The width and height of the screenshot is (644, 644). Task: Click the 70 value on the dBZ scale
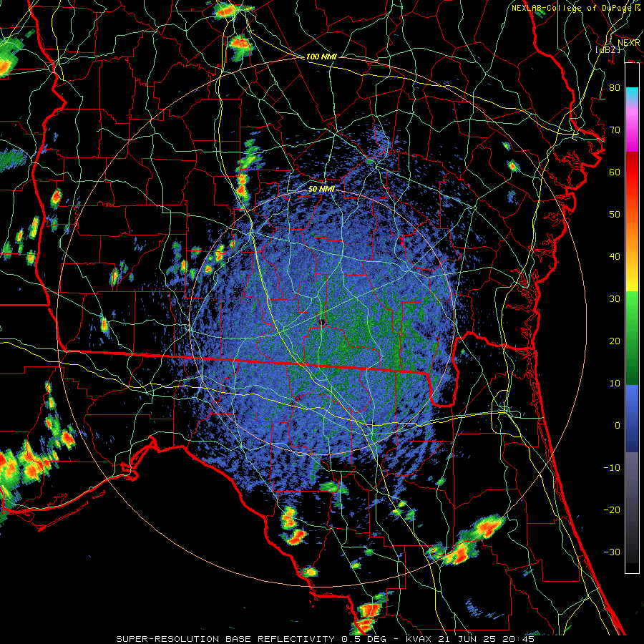coord(615,130)
